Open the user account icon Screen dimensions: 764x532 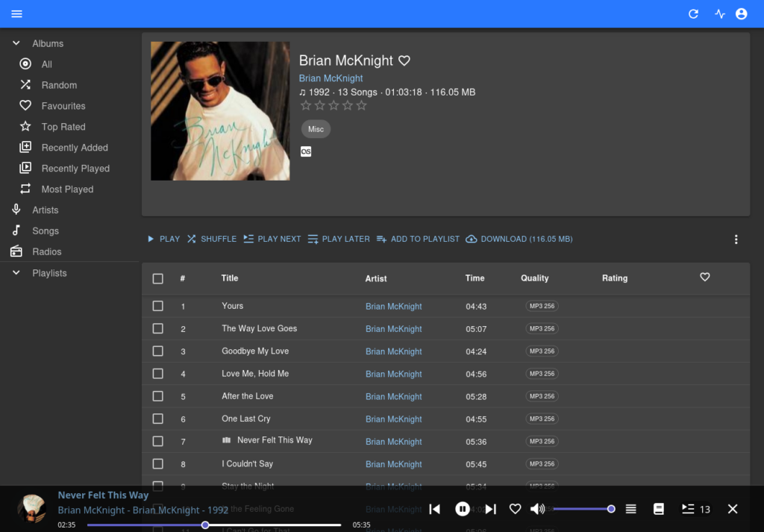pos(741,13)
